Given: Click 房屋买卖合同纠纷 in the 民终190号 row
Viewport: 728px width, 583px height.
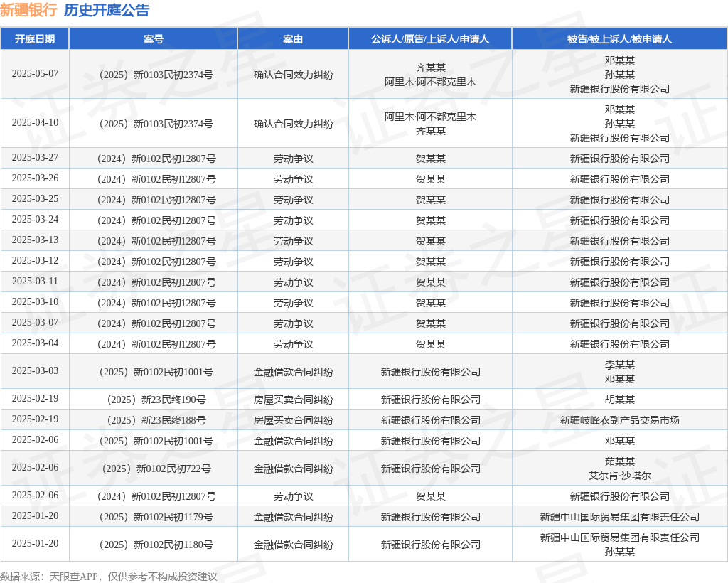Looking at the screenshot, I should tap(294, 400).
